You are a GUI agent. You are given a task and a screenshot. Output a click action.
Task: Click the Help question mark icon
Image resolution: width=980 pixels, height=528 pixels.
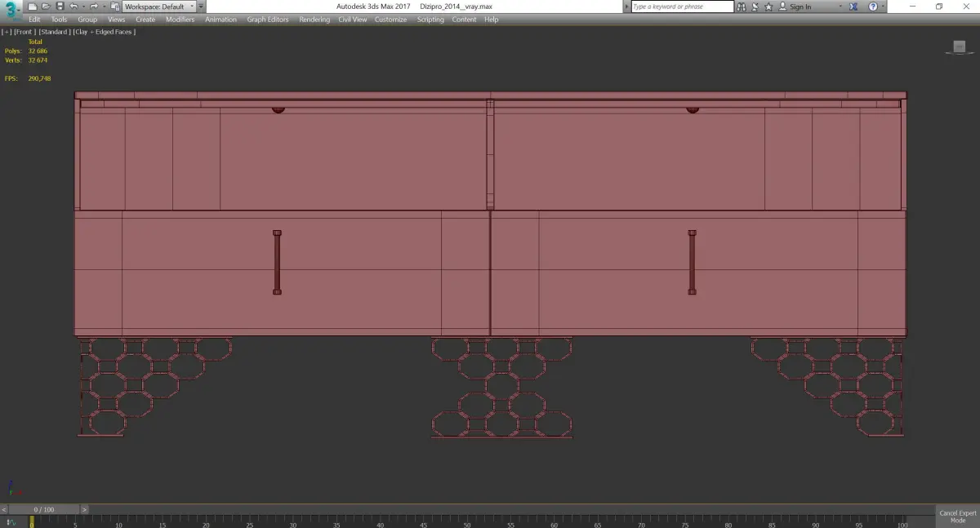click(872, 7)
